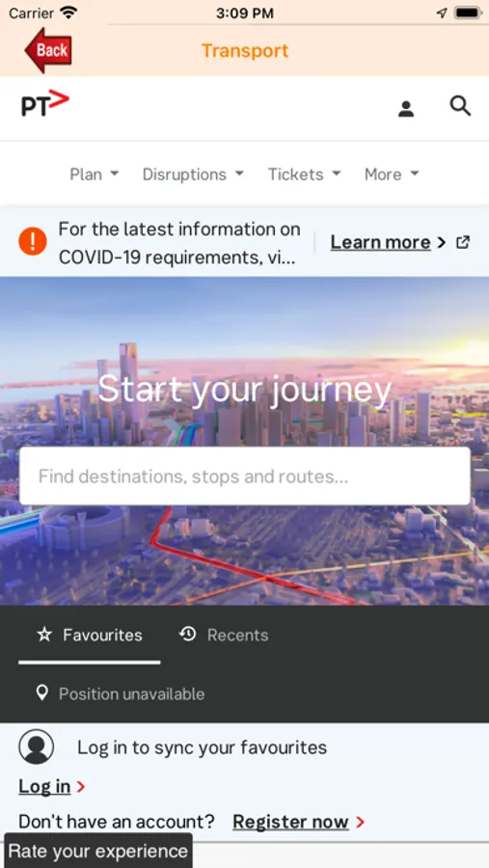Click the Log in link
Image resolution: width=489 pixels, height=868 pixels.
pos(44,787)
